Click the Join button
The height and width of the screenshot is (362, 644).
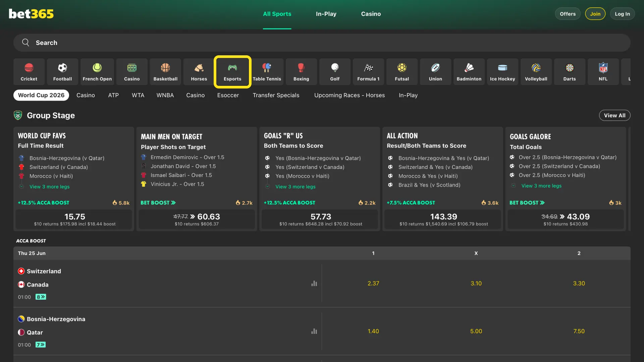point(595,14)
